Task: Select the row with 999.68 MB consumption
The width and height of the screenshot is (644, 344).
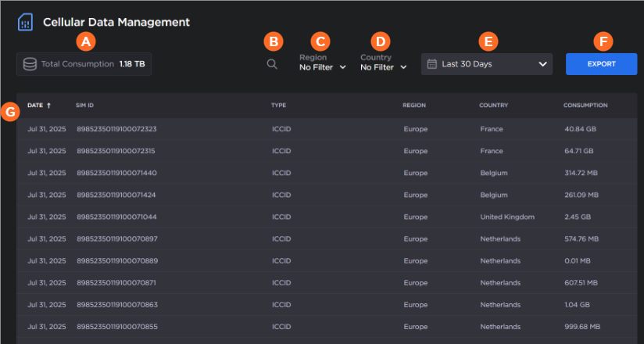Action: click(x=582, y=326)
